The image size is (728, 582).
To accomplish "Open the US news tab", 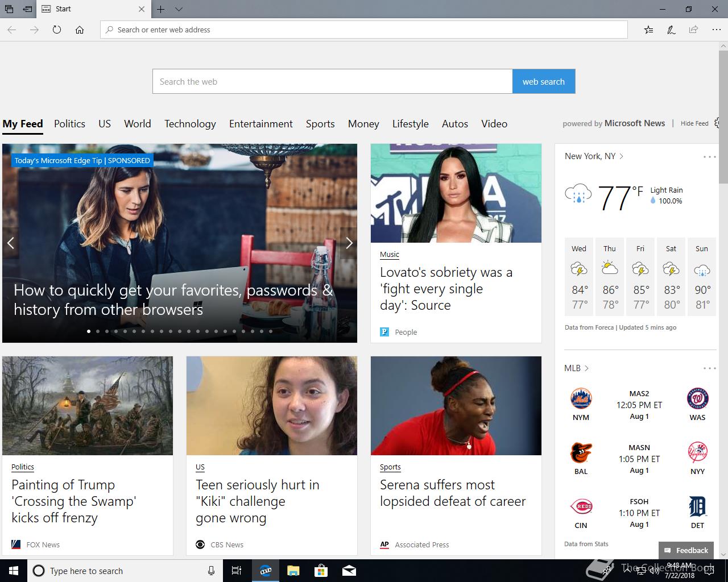I will [105, 124].
